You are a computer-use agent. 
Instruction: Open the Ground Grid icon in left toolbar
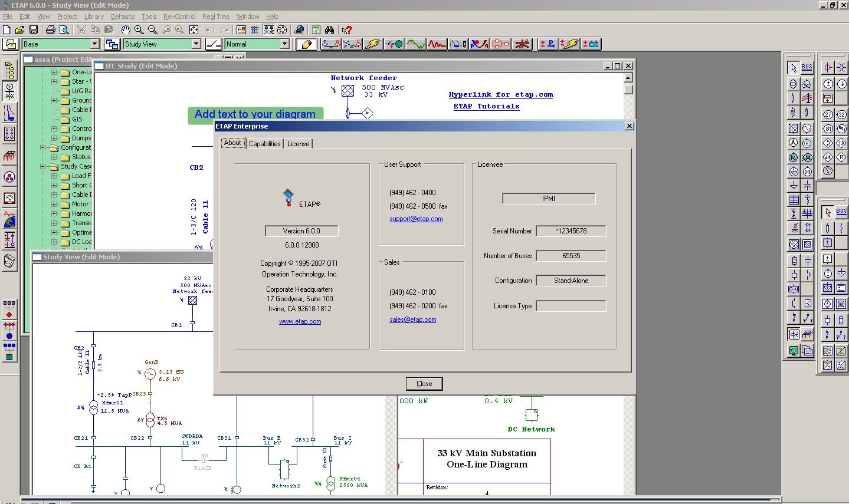point(9,156)
